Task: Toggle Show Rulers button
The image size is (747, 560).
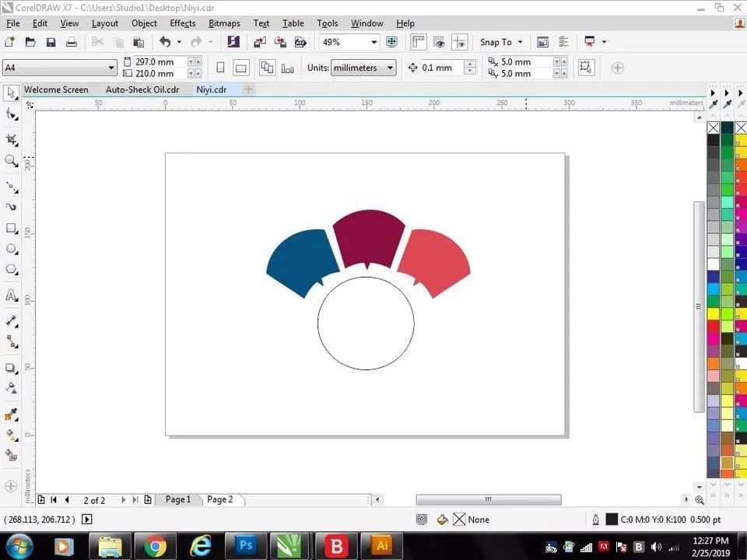Action: (x=419, y=42)
